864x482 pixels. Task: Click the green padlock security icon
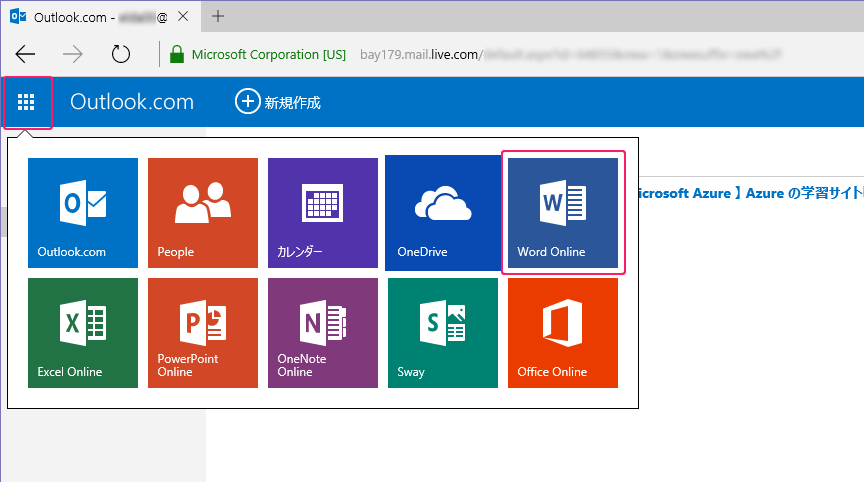coord(177,54)
